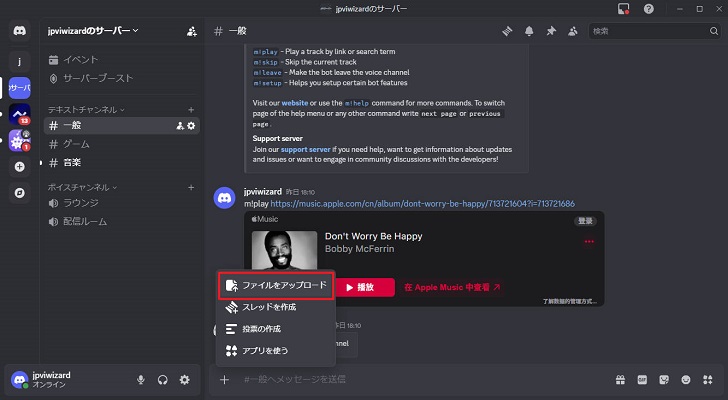
Task: Open the jpviwizard user panel at bottom
Action: (x=52, y=380)
